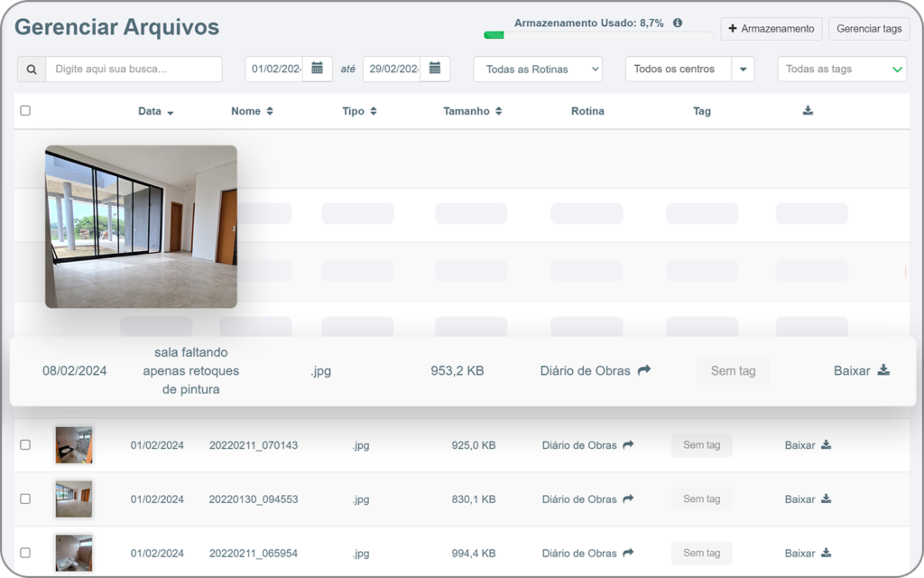Click the green storage usage progress bar
The image size is (924, 578).
pos(494,33)
